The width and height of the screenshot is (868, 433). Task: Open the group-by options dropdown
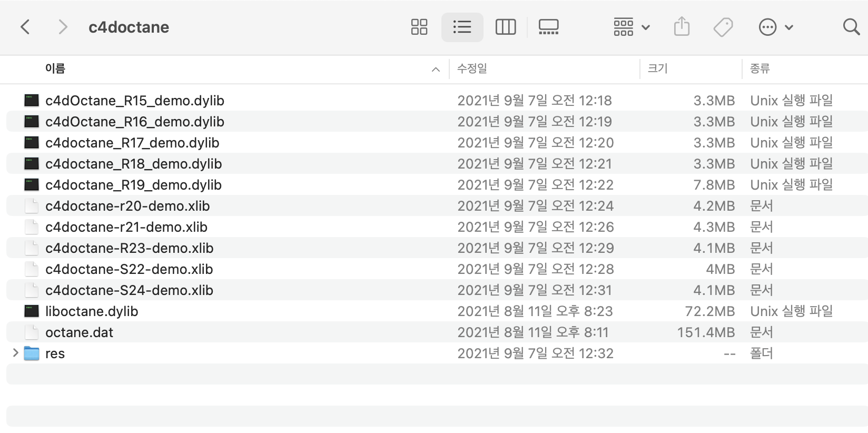point(632,27)
